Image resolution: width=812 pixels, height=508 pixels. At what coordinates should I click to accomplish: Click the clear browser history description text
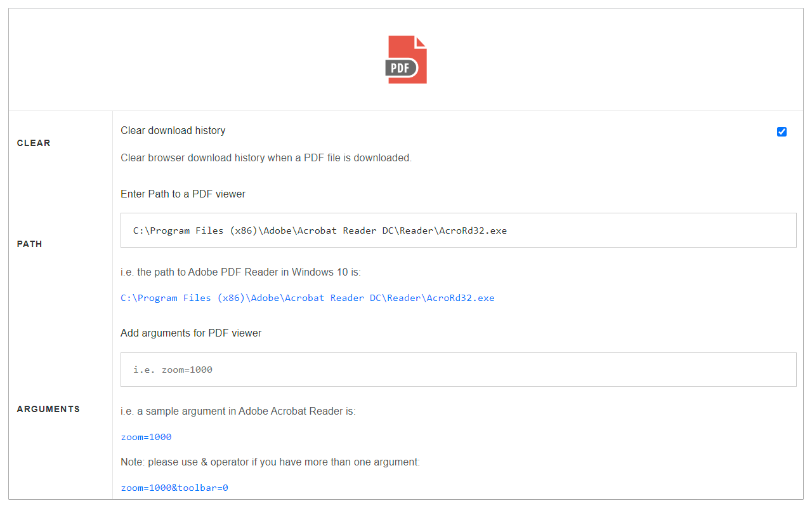click(266, 157)
